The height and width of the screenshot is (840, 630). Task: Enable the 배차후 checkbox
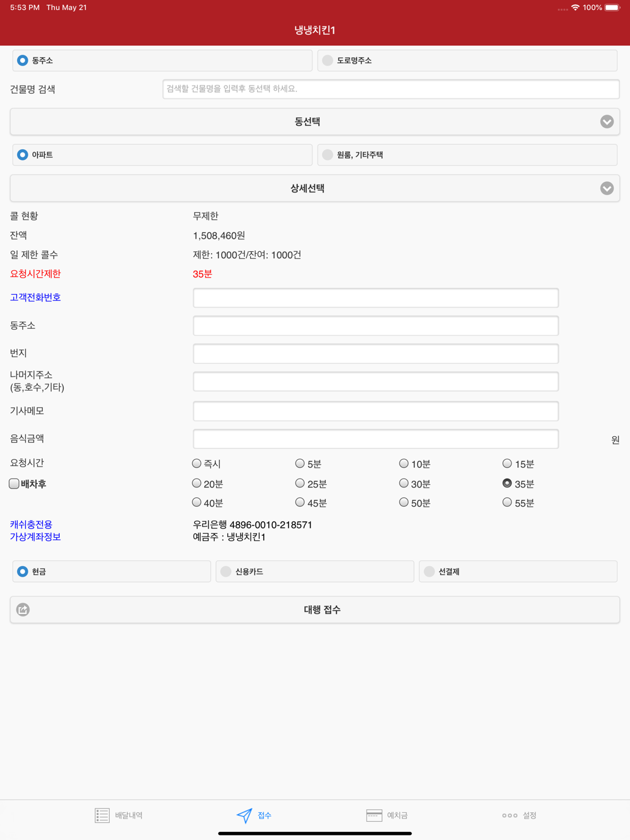(14, 484)
